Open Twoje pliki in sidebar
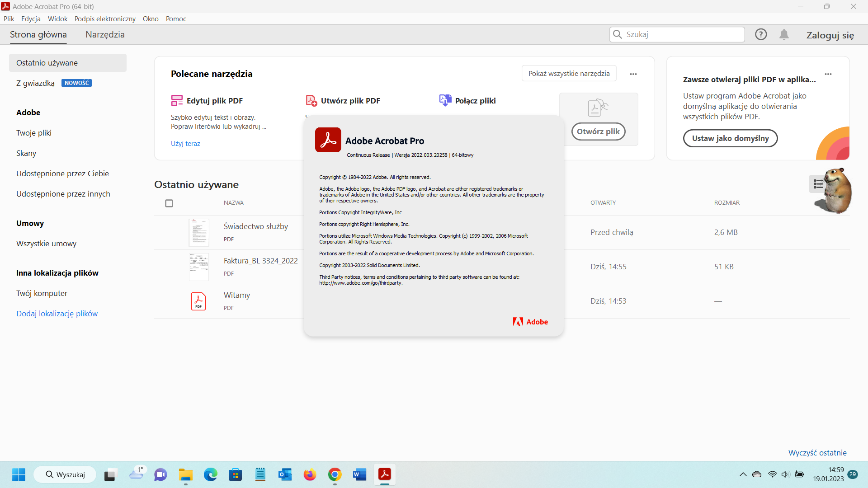This screenshot has width=868, height=488. 34,133
